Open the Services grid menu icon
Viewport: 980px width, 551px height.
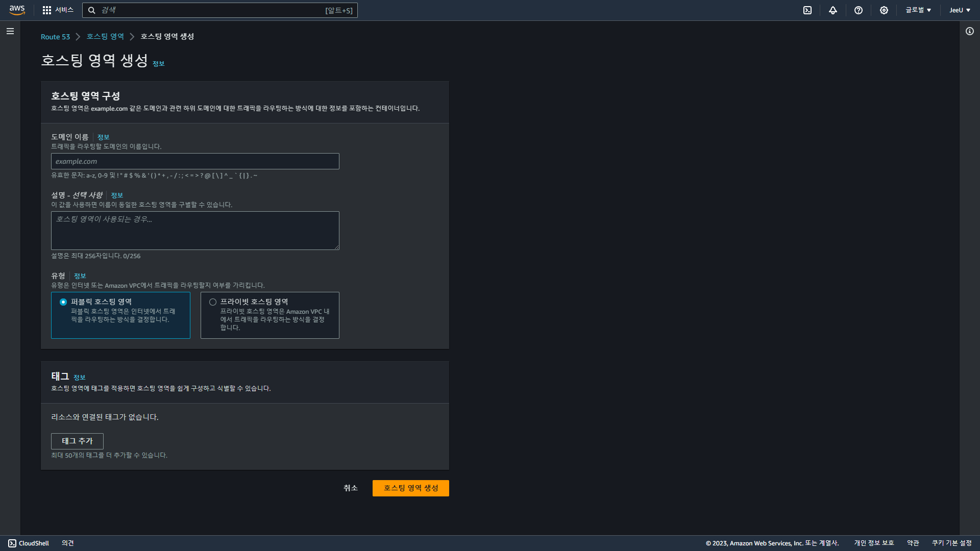click(47, 10)
